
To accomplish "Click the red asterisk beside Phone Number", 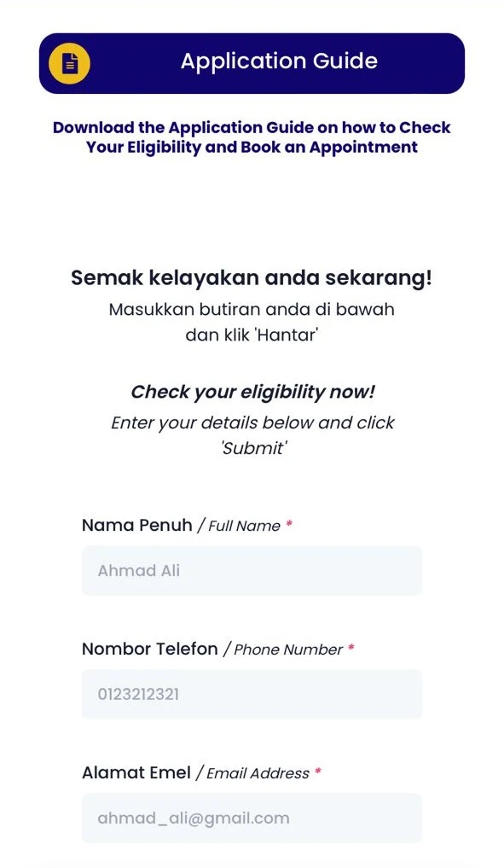I will 350,647.
